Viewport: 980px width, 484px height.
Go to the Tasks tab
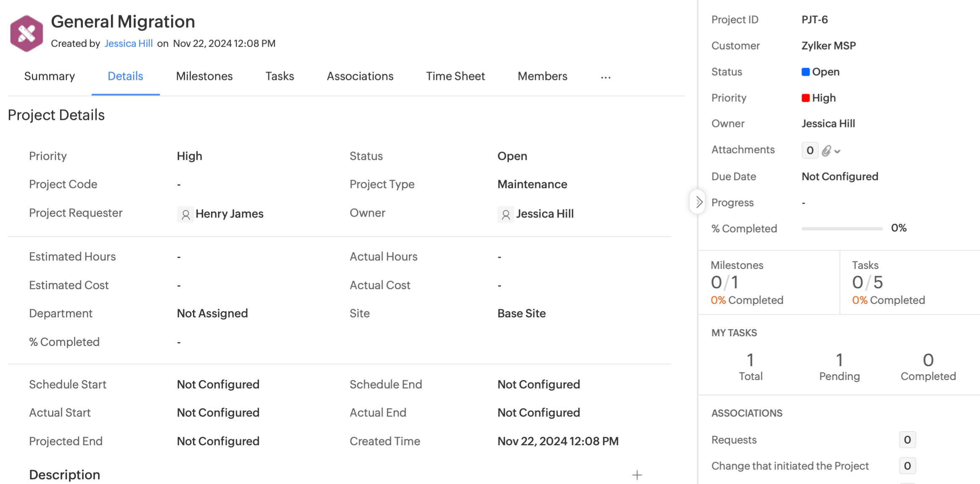click(x=279, y=76)
